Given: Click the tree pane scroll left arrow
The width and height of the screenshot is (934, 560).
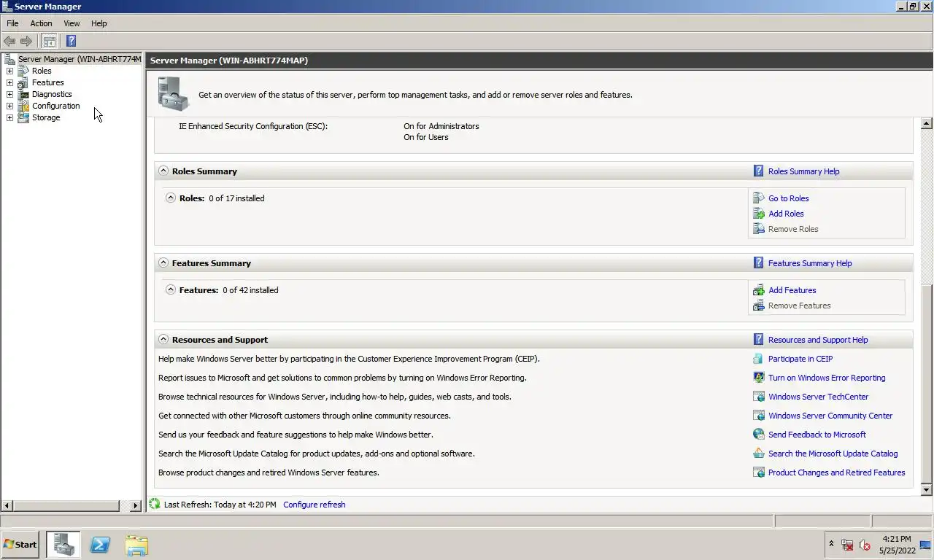Looking at the screenshot, I should [x=7, y=505].
